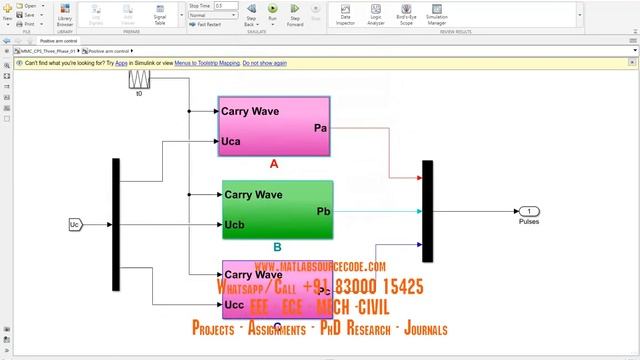Expand the Review Results gallery arrow
Viewport: 640px width, 360px height.
[x=580, y=15]
